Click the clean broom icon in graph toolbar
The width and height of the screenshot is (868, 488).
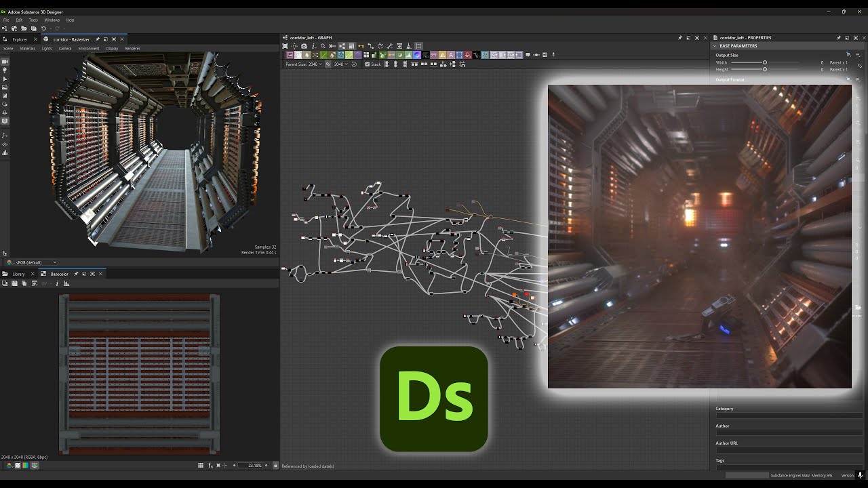click(409, 46)
